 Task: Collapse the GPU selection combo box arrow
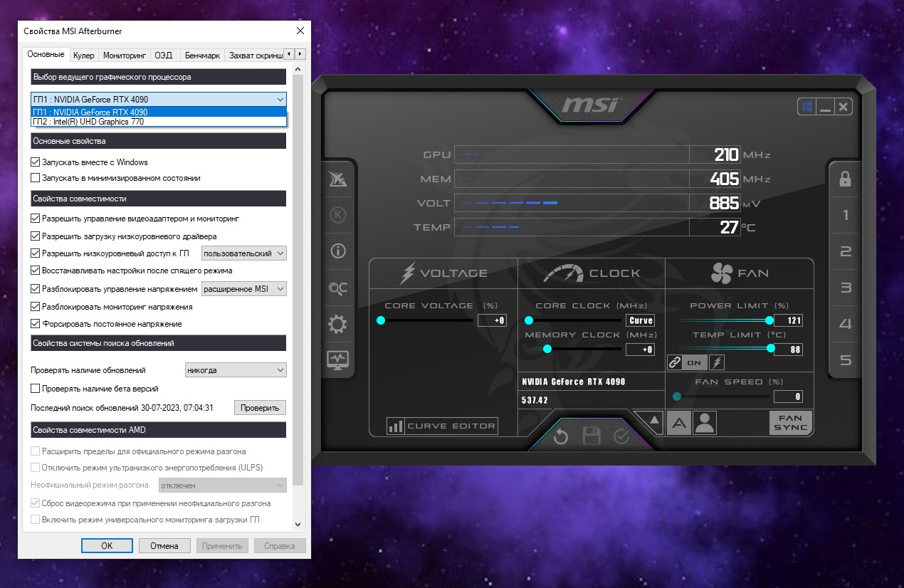click(280, 99)
